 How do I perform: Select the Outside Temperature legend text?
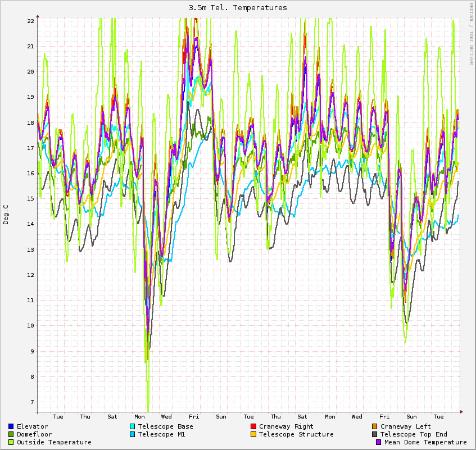pyautogui.click(x=54, y=442)
